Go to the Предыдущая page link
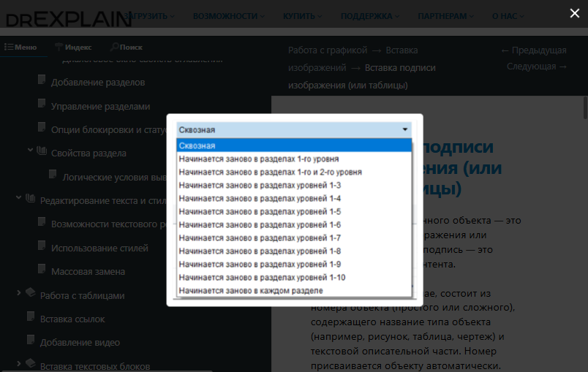This screenshot has width=588, height=372. pos(534,50)
